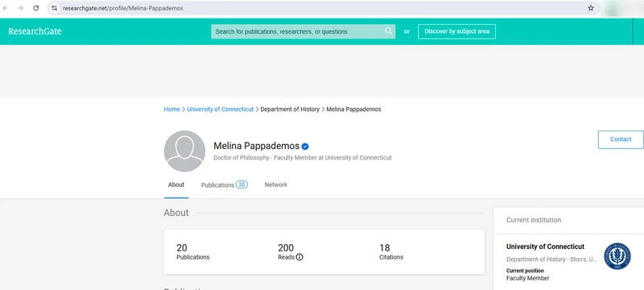Bookmark this page with star icon
Image resolution: width=644 pixels, height=290 pixels.
[591, 8]
